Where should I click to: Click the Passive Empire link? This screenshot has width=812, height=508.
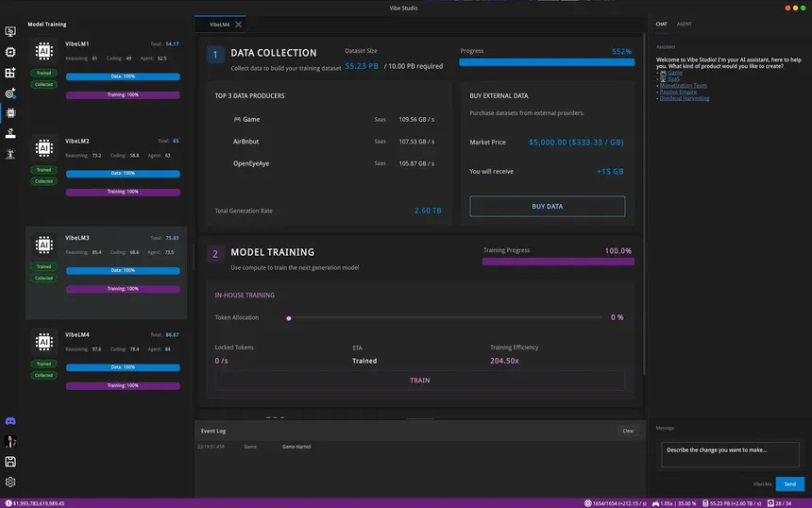[678, 92]
